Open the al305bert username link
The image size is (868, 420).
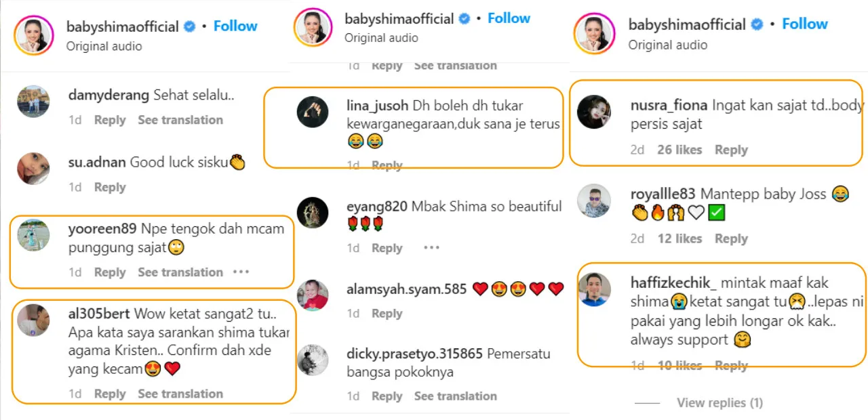pos(99,314)
